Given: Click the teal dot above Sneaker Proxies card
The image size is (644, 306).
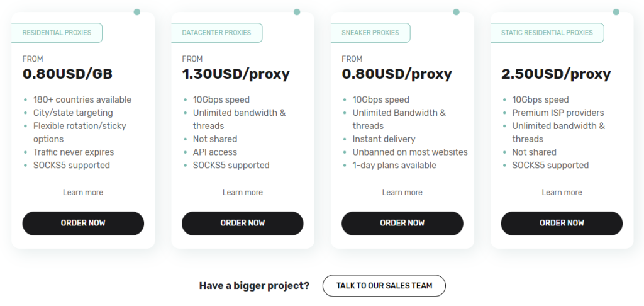Looking at the screenshot, I should coord(456,12).
